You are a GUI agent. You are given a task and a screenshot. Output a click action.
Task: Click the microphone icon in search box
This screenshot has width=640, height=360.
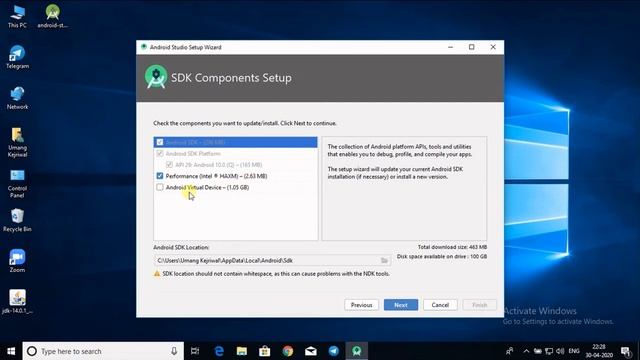click(174, 351)
